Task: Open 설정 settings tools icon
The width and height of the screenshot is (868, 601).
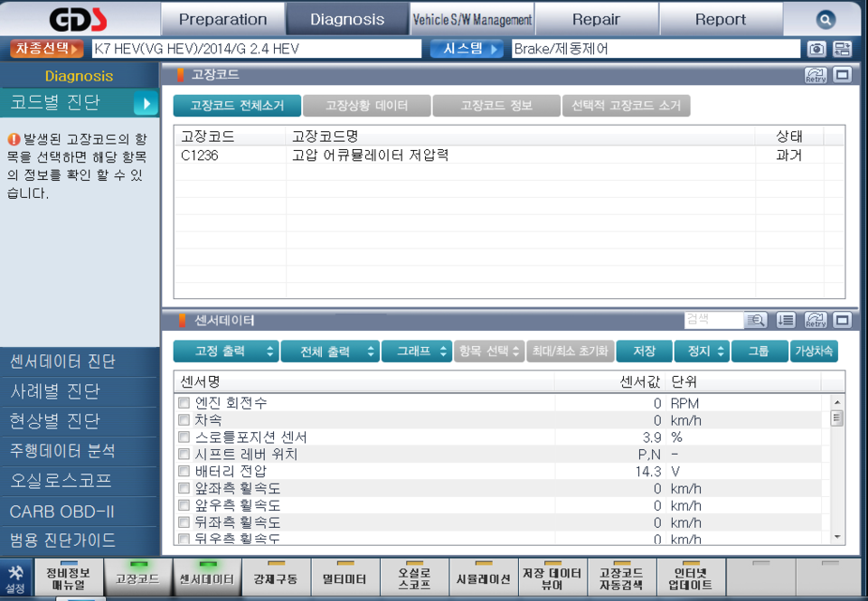Action: 15,578
